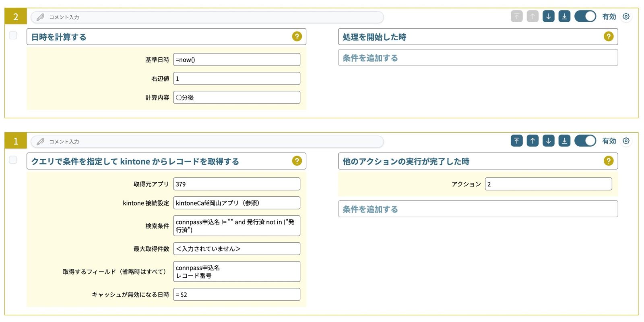The height and width of the screenshot is (322, 644).
Task: Open kintone 接続設定 field
Action: point(237,203)
